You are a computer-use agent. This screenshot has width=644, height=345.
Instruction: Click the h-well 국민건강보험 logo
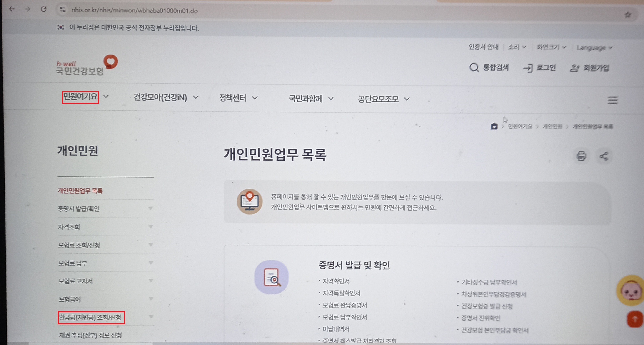pyautogui.click(x=87, y=65)
